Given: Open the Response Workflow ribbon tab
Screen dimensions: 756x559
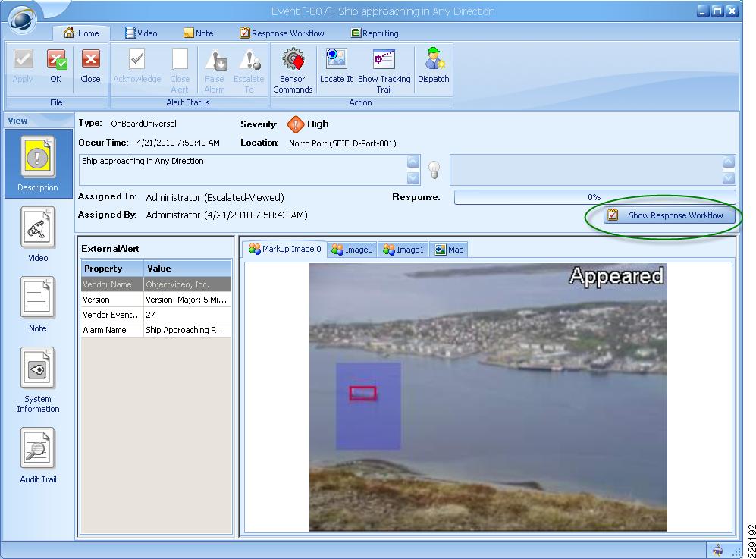Looking at the screenshot, I should (282, 33).
